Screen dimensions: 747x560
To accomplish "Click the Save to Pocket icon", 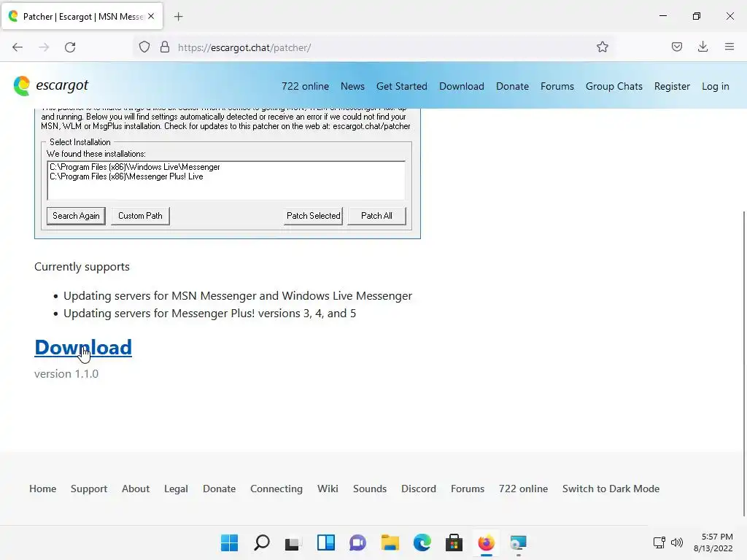I will [x=676, y=47].
